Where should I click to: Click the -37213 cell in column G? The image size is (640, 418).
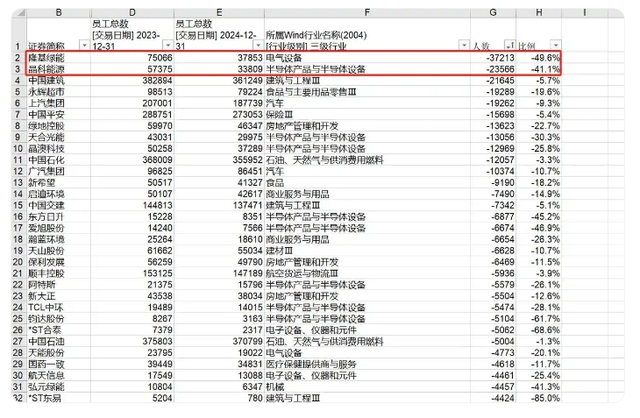click(493, 58)
